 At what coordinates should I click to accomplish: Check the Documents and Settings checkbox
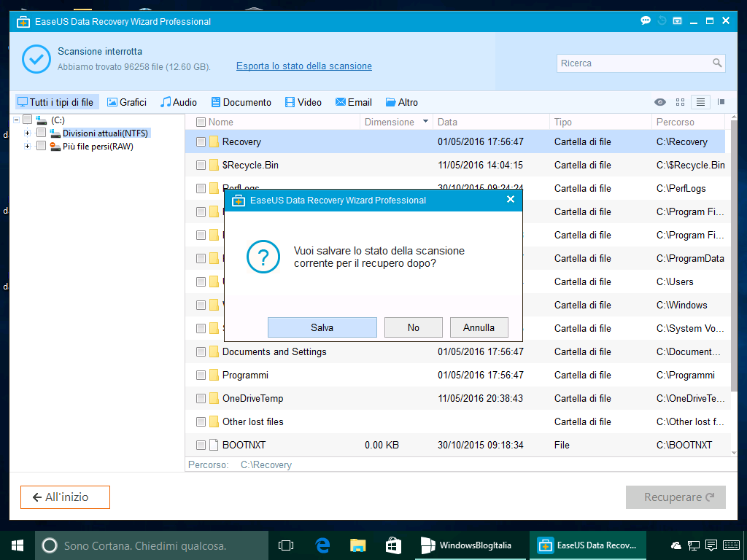[x=201, y=352]
